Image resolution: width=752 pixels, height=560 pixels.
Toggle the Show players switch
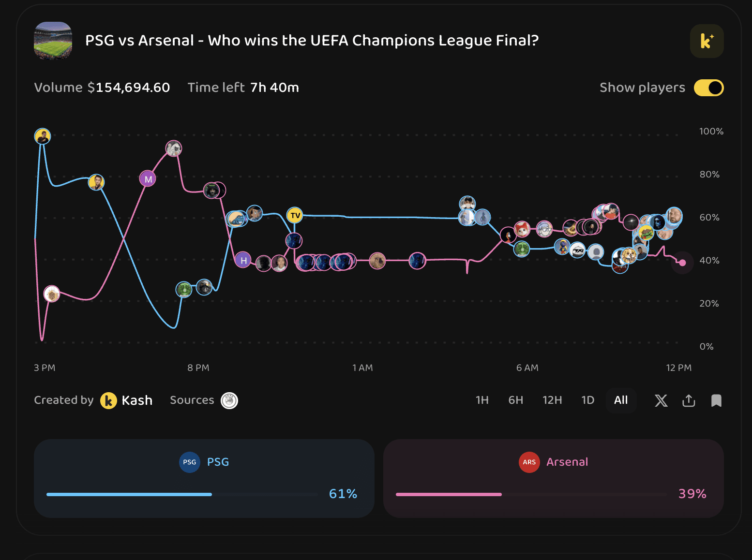pyautogui.click(x=709, y=88)
